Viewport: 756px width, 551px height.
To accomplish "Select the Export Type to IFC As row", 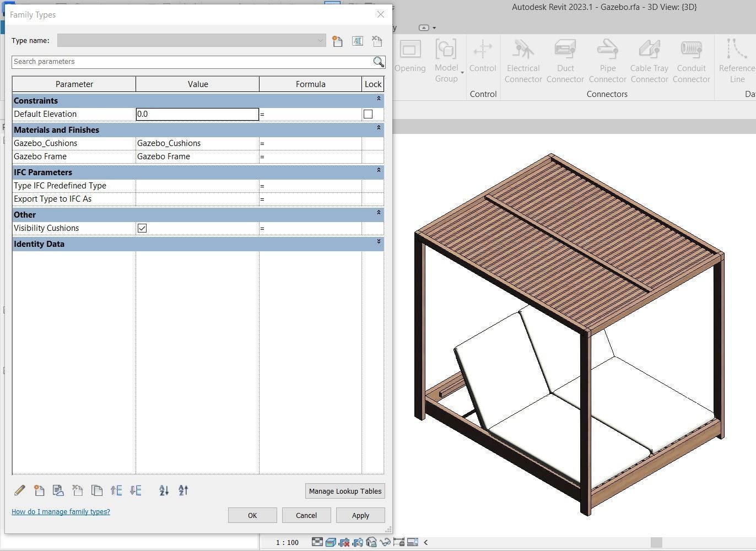I will click(x=198, y=199).
